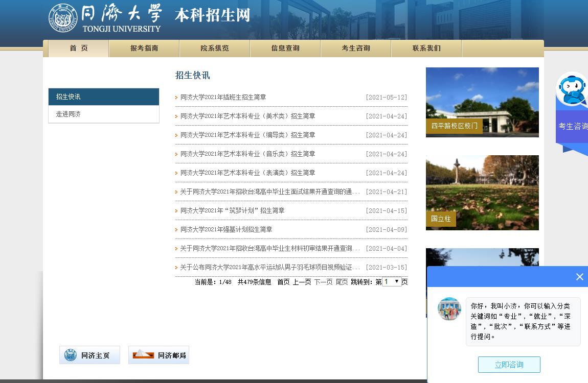Open the 音乐类 art admissions brochure

pyautogui.click(x=248, y=154)
